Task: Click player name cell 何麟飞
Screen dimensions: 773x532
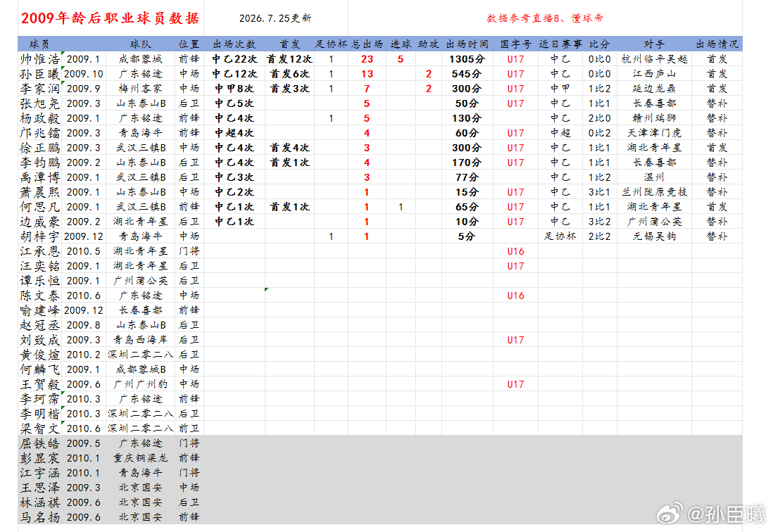Action: (x=40, y=369)
